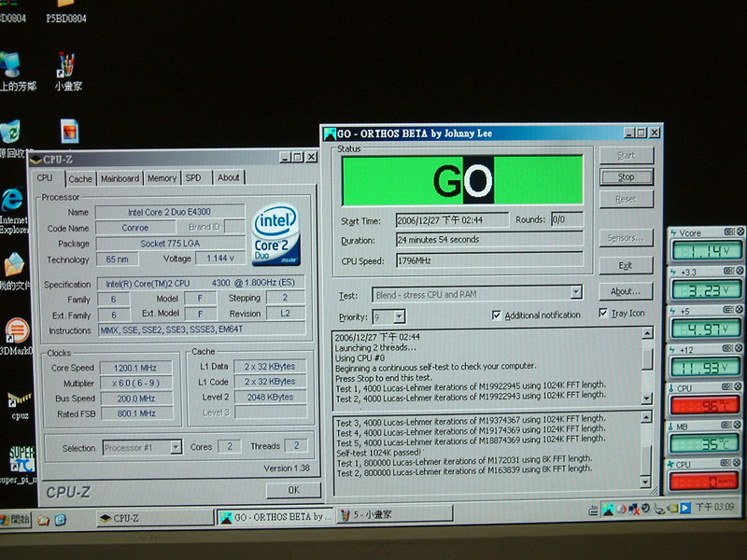Open the Processor Selection dropdown in CPU-Z

click(x=176, y=447)
